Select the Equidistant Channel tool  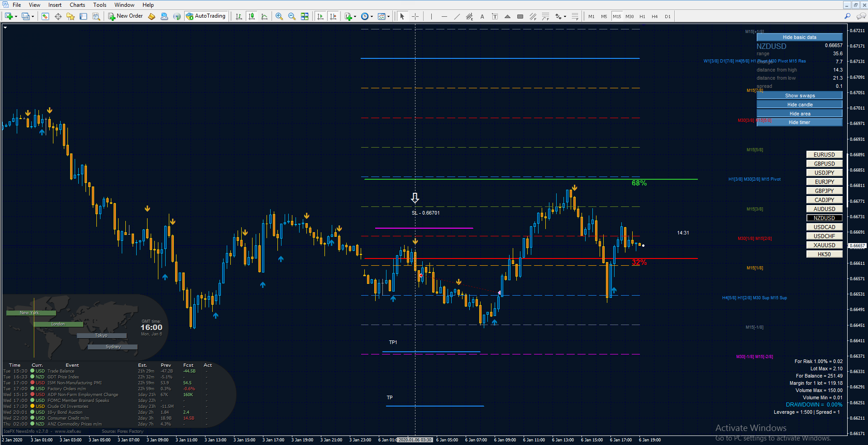[470, 16]
